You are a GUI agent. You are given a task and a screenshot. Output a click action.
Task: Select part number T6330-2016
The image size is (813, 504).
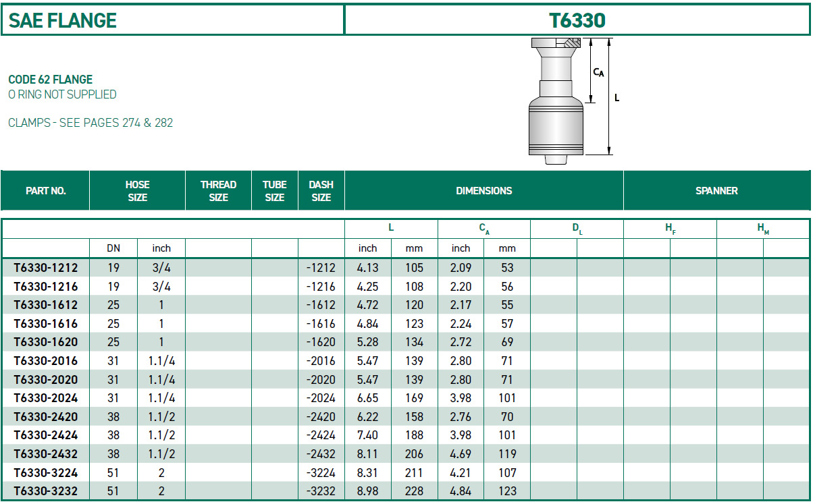coord(46,361)
